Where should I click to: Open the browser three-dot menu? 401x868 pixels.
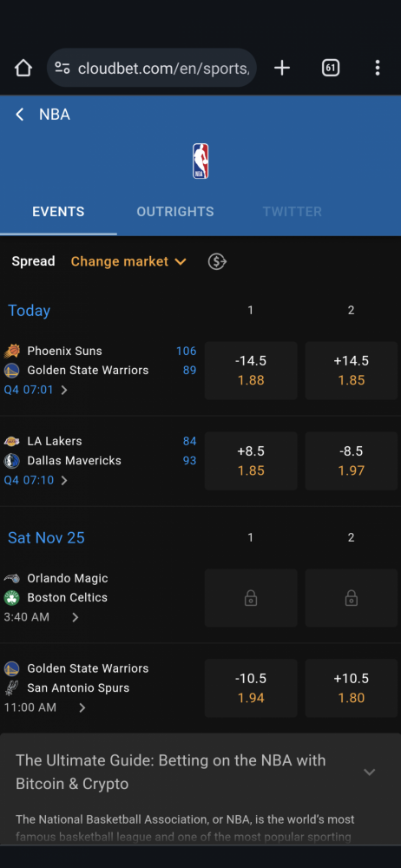(378, 68)
